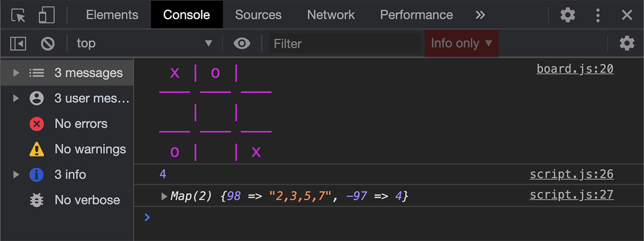This screenshot has height=241, width=644.
Task: Expand the 3 info group
Action: point(16,175)
